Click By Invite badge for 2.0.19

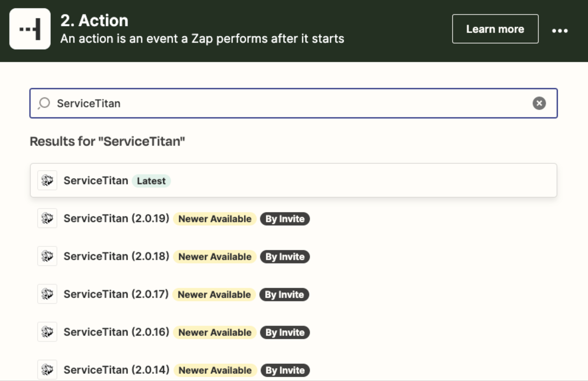pos(285,219)
